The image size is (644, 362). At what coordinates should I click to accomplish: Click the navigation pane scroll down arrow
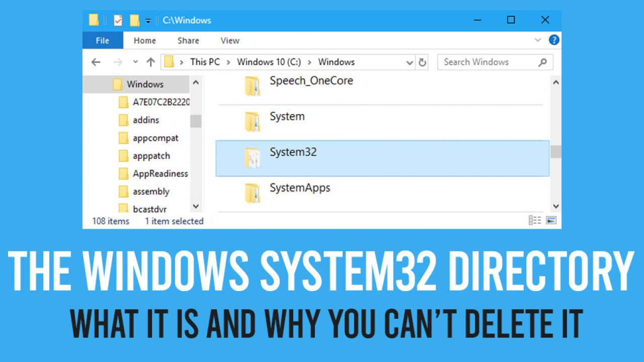click(x=196, y=206)
